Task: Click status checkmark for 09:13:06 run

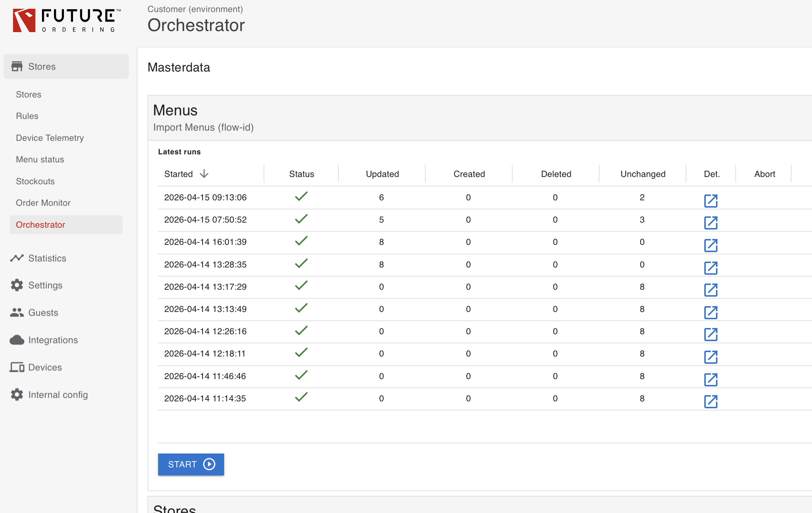Action: point(301,196)
